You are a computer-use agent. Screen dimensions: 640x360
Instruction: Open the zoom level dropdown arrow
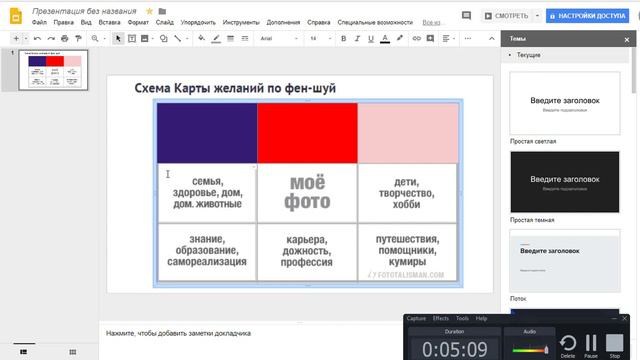[104, 38]
